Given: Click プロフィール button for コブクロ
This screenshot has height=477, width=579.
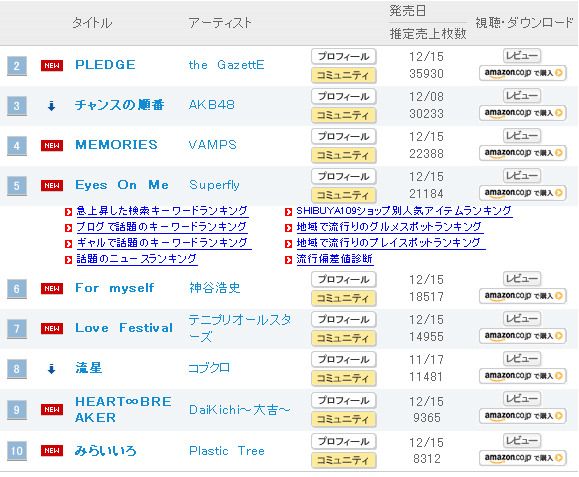Looking at the screenshot, I should [x=343, y=359].
